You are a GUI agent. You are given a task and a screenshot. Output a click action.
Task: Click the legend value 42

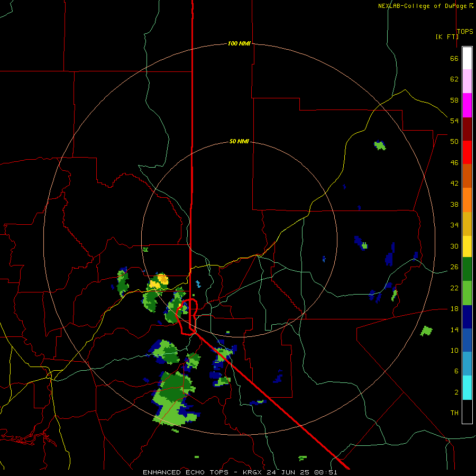pos(454,184)
